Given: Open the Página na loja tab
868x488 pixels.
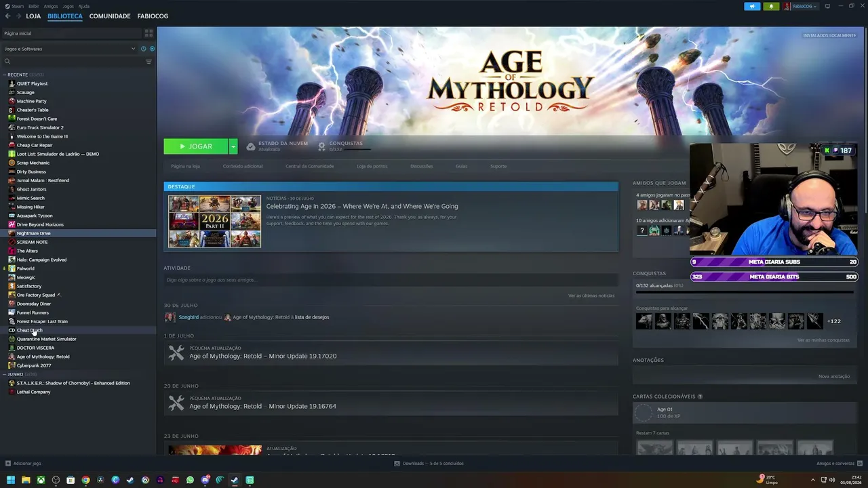Looking at the screenshot, I should pos(185,166).
